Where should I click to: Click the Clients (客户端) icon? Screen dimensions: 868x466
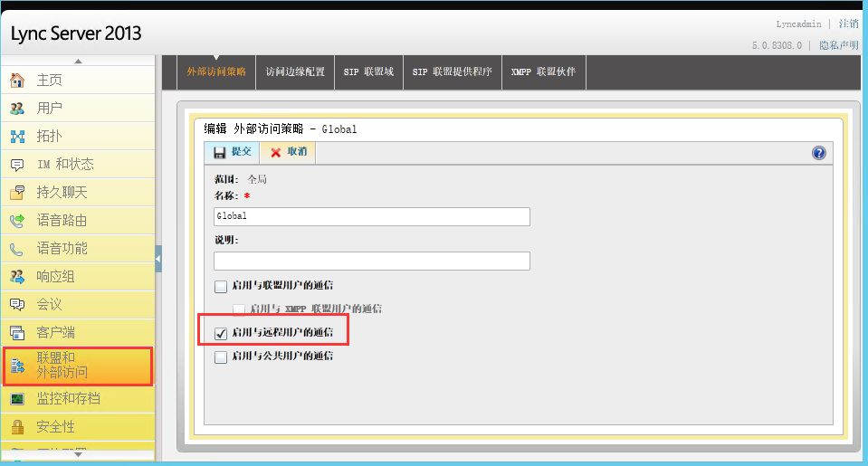[x=17, y=333]
